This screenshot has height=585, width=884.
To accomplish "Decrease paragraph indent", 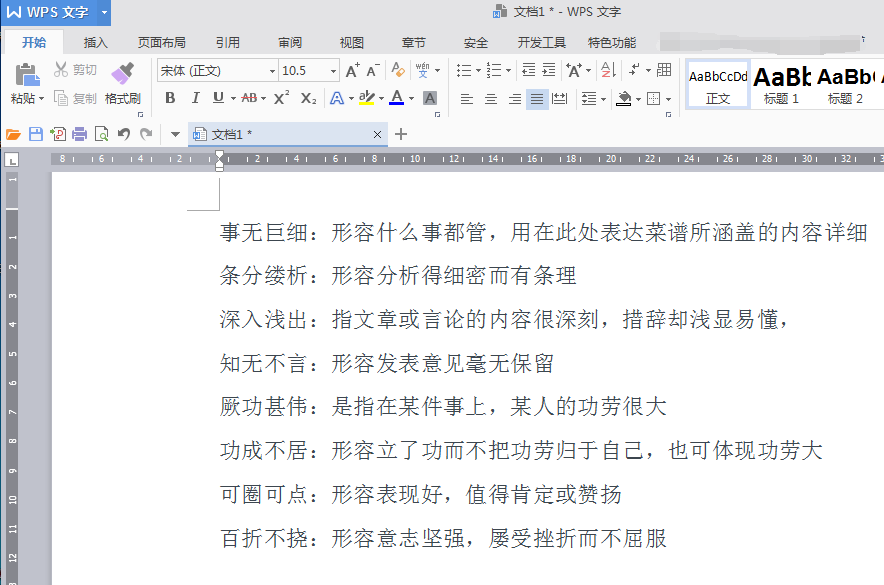I will tap(528, 70).
